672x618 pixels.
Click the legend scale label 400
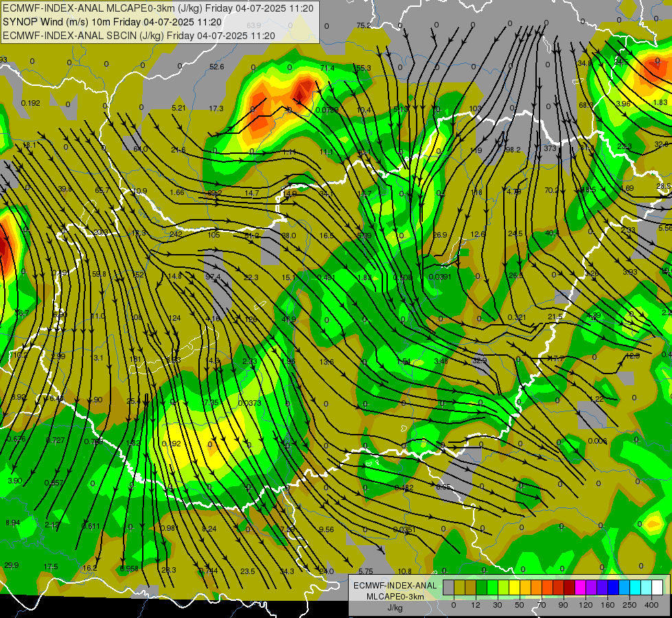(x=651, y=605)
